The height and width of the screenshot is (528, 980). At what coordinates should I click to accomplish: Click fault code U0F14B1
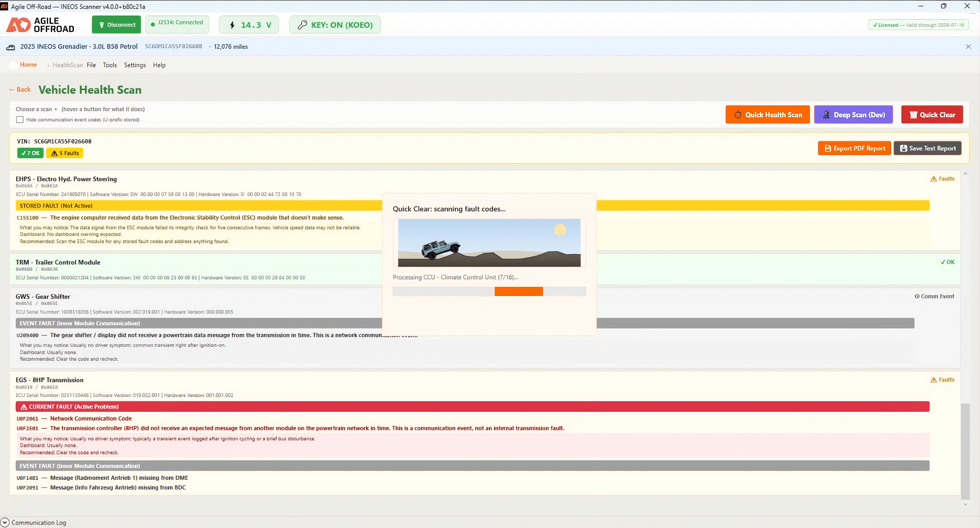point(27,478)
